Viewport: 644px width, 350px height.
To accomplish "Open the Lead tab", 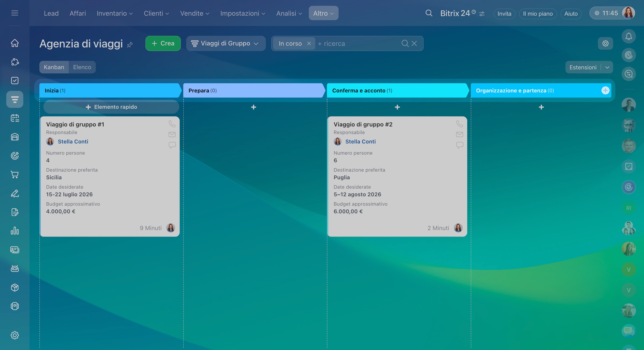I will click(51, 13).
